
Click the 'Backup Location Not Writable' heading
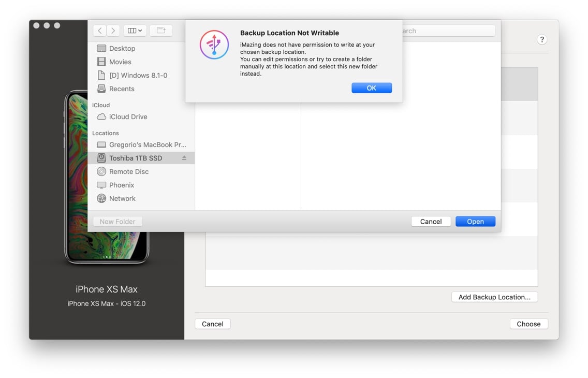pyautogui.click(x=289, y=33)
